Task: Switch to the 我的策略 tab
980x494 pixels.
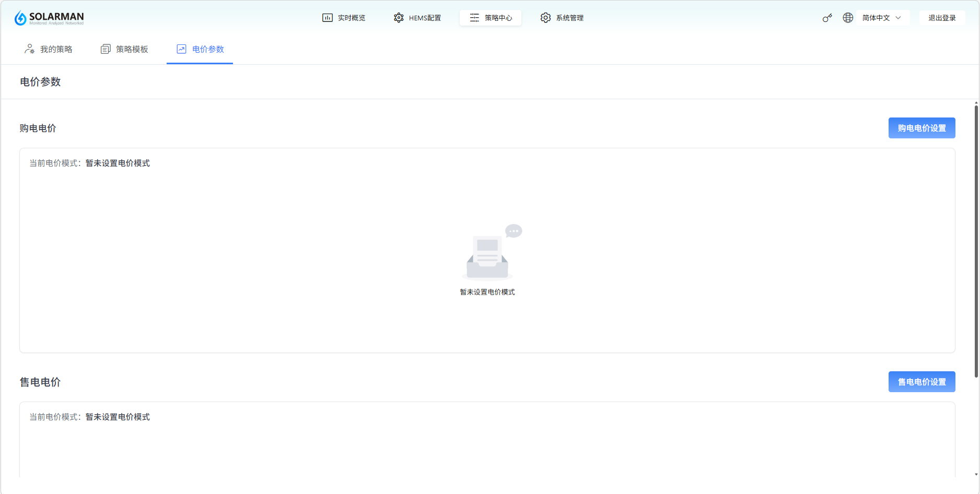Action: [56, 49]
